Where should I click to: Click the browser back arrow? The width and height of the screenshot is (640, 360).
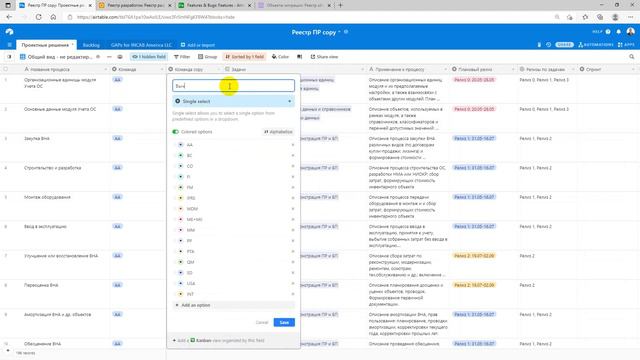coord(9,17)
